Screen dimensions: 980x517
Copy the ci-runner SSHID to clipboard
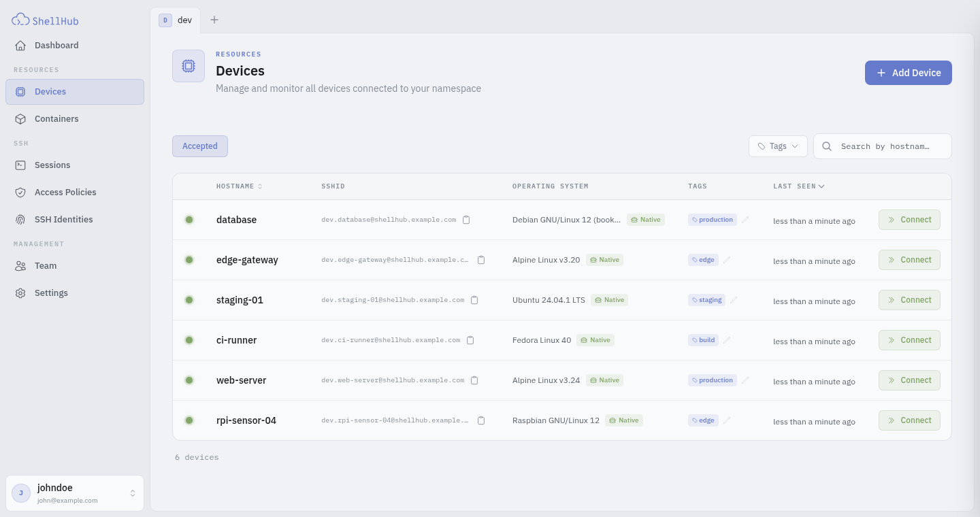coord(470,340)
